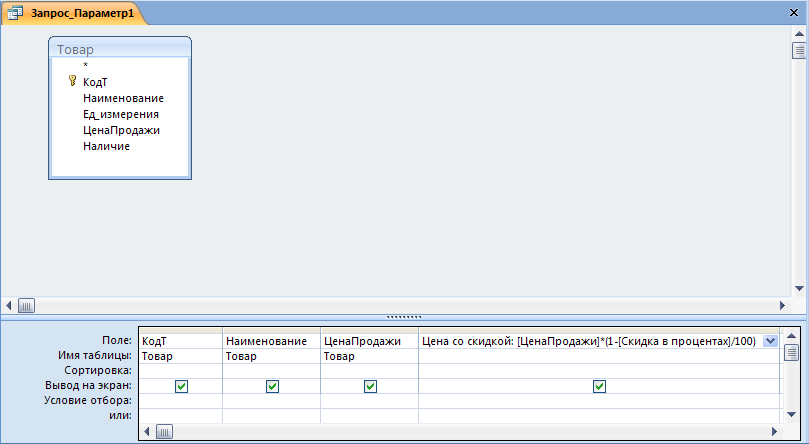Click Сортировка cell under Наименование column
This screenshot has height=444, width=809.
pyautogui.click(x=271, y=371)
